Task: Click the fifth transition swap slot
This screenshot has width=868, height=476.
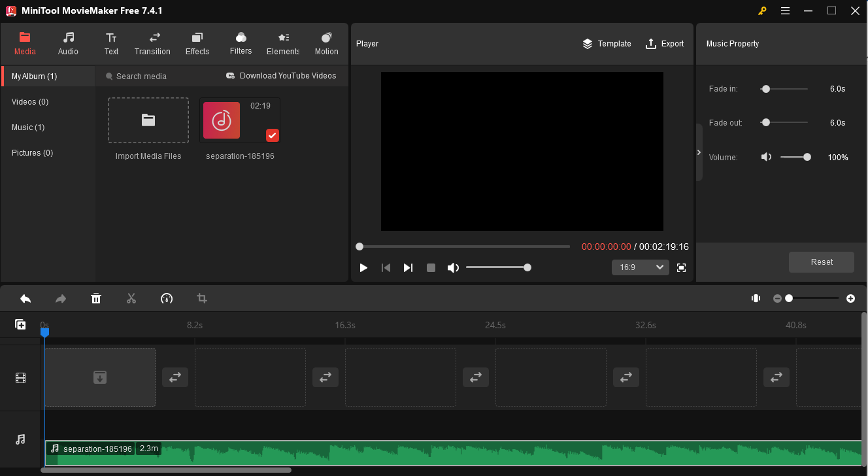Action: pos(776,377)
